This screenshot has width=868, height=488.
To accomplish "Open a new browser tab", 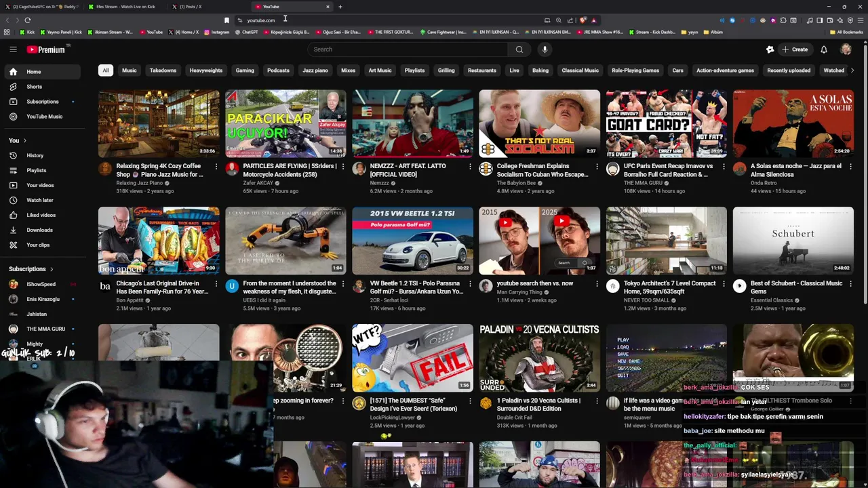I will coord(340,7).
